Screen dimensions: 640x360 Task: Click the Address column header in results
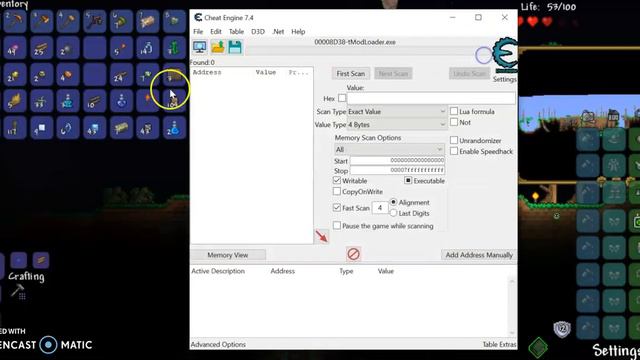coord(207,72)
